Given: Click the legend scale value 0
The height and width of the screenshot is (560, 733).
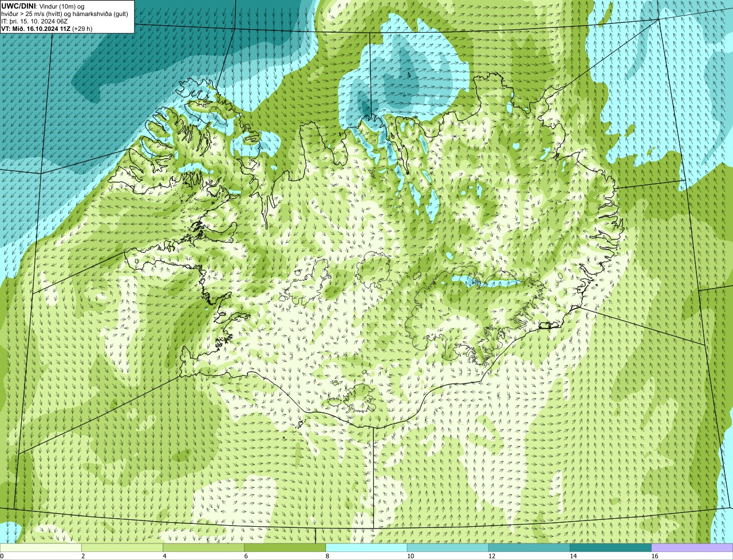Looking at the screenshot, I should 2,556.
